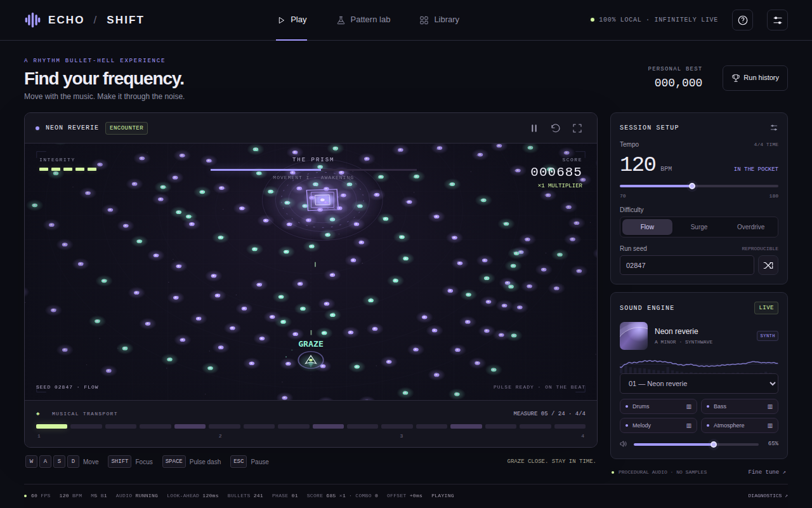Toggle the Atmosphere track
Screen dimensions: 812x508
[x=740, y=426]
